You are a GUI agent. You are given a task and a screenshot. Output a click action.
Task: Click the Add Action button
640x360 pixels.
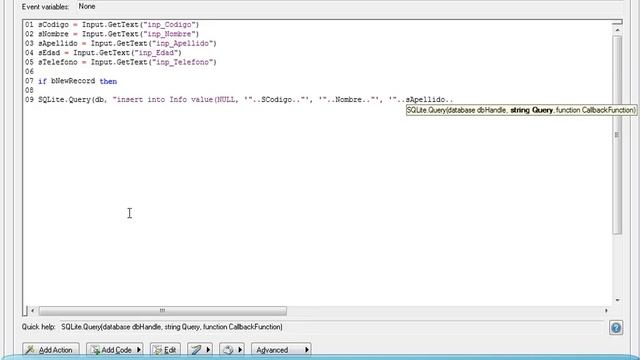click(x=51, y=350)
